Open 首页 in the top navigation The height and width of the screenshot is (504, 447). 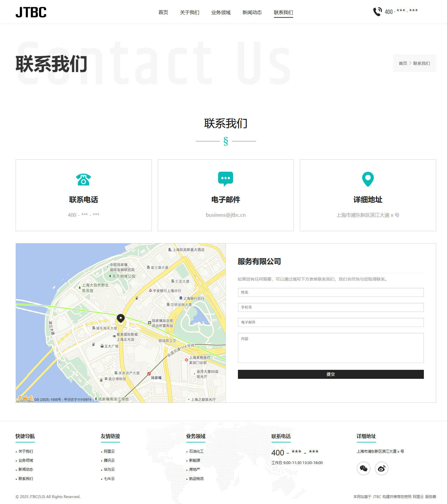tap(163, 12)
